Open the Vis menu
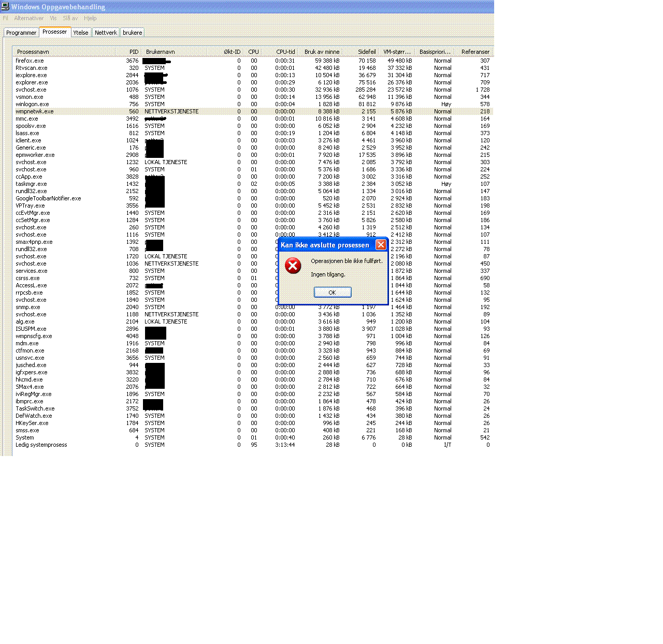The width and height of the screenshot is (663, 644). click(x=53, y=18)
